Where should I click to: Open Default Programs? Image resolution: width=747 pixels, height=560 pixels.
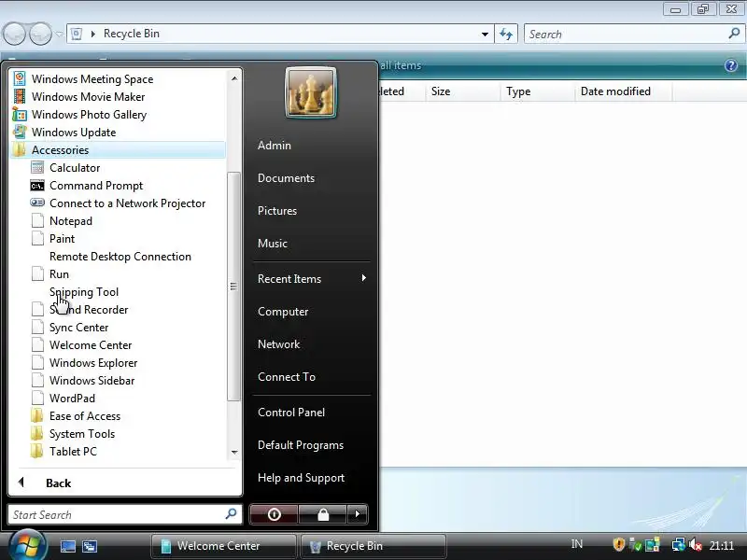click(x=301, y=445)
